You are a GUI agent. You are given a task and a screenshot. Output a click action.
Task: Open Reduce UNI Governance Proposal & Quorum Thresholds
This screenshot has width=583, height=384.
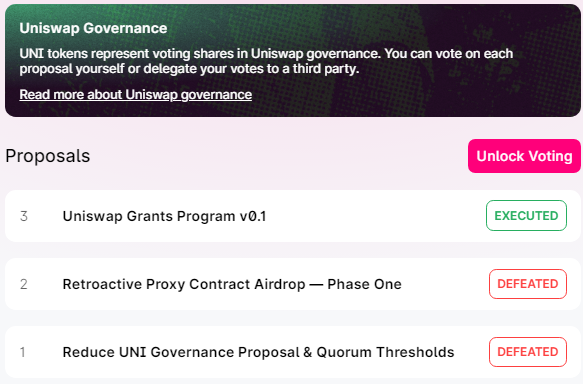coord(258,352)
